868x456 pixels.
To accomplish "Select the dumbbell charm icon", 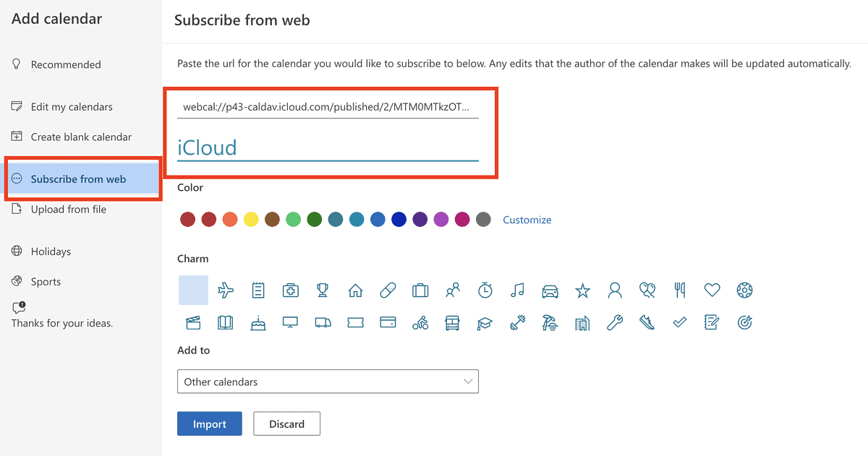I will pyautogui.click(x=517, y=323).
